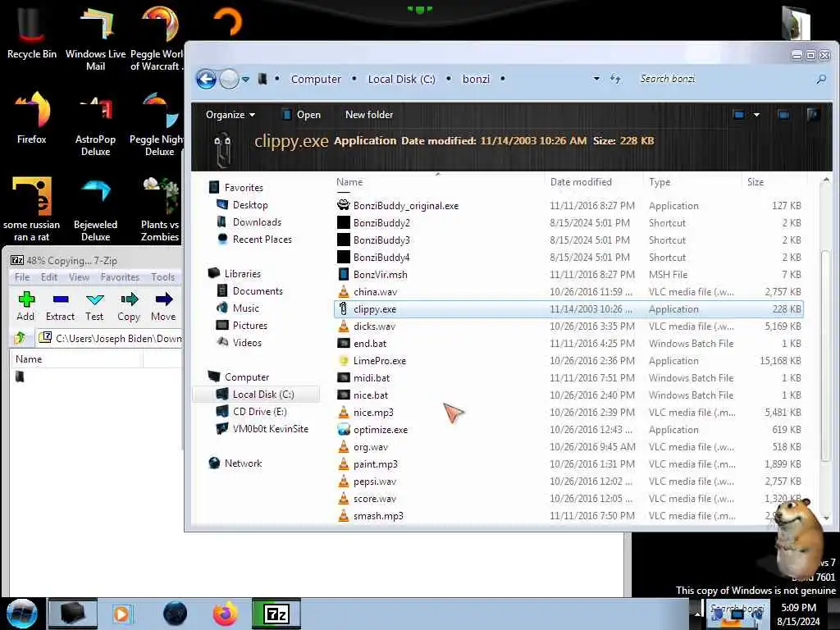Image resolution: width=840 pixels, height=630 pixels.
Task: Click the 7-Zip Extract button
Action: tap(60, 307)
